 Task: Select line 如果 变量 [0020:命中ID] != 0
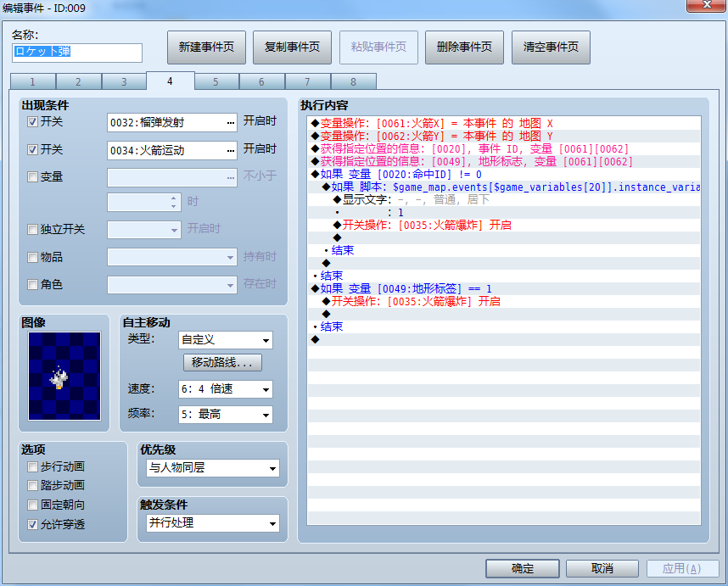point(504,175)
